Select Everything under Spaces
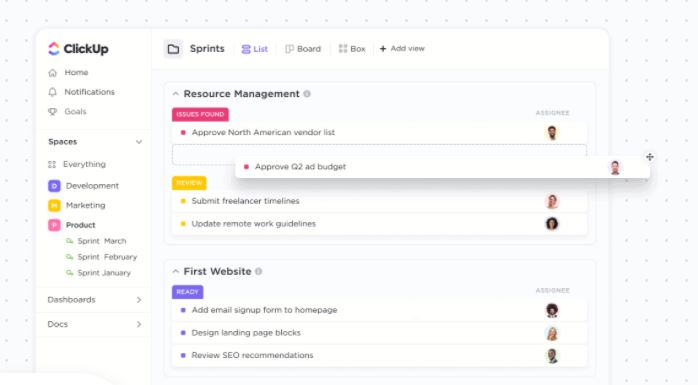 (x=84, y=164)
